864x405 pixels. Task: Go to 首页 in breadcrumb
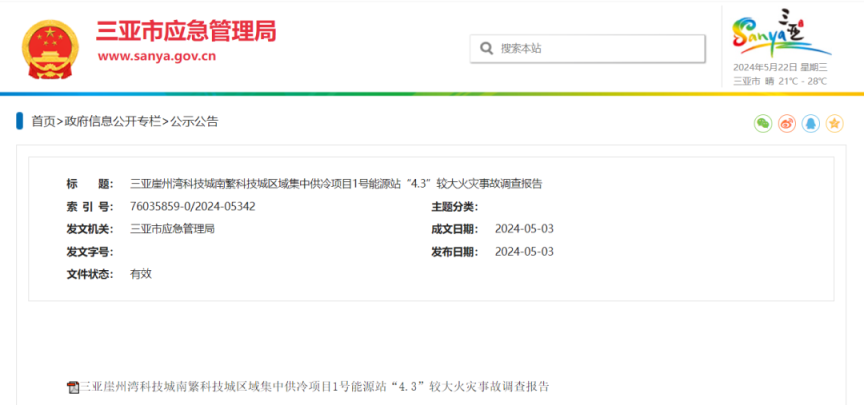pyautogui.click(x=43, y=121)
